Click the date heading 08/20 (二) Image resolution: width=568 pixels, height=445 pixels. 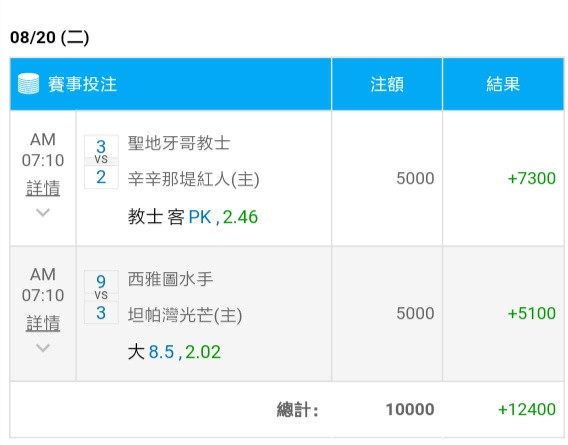[50, 37]
